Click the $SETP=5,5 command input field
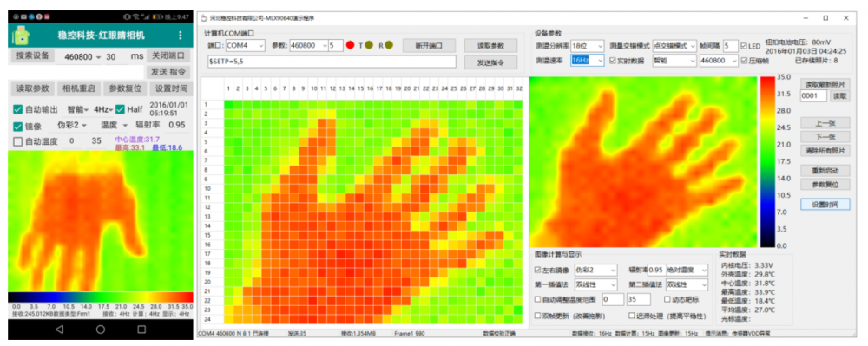Screen dimensions: 868x346 tap(332, 61)
